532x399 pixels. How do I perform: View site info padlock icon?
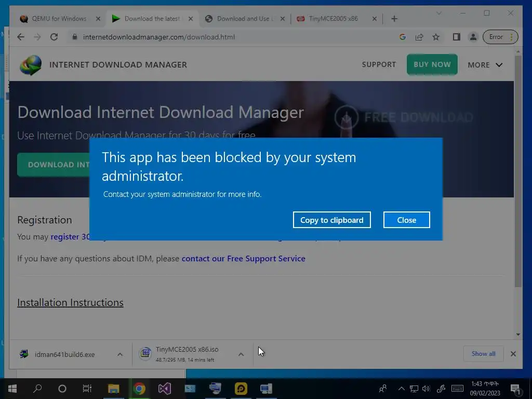tap(75, 37)
